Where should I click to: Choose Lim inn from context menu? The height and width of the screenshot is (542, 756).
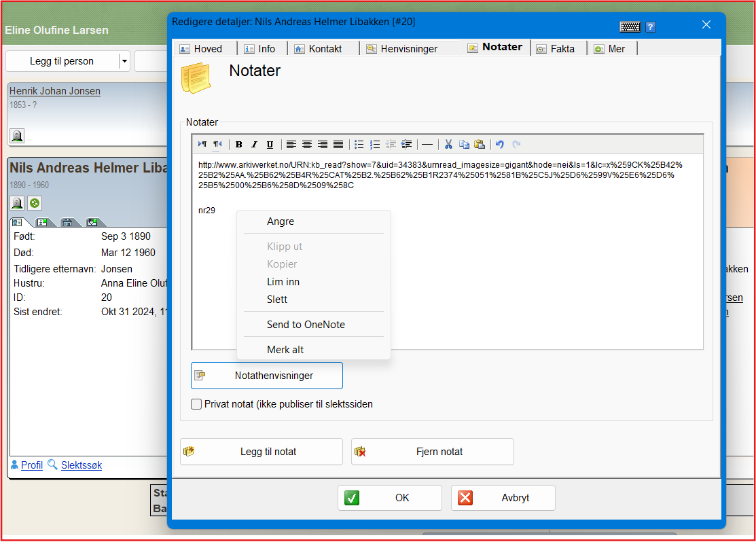283,282
